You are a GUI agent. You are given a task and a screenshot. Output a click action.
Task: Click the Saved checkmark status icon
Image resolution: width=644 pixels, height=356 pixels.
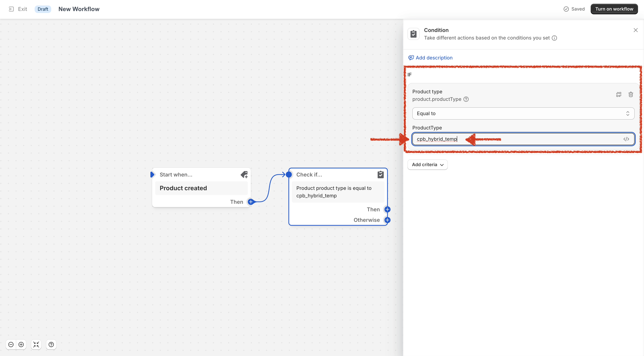coord(566,9)
